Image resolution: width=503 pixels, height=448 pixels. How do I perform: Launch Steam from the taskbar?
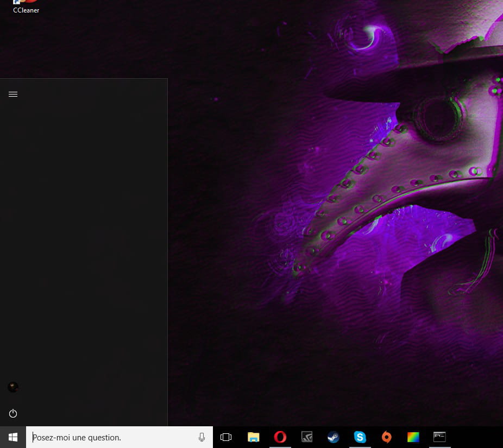tap(334, 437)
